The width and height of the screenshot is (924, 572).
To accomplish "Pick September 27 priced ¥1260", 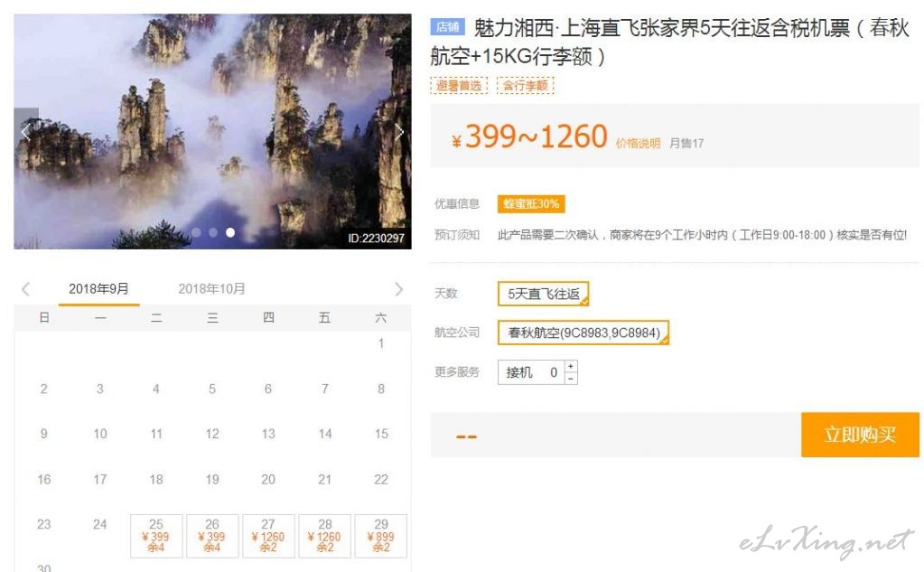I will click(268, 536).
